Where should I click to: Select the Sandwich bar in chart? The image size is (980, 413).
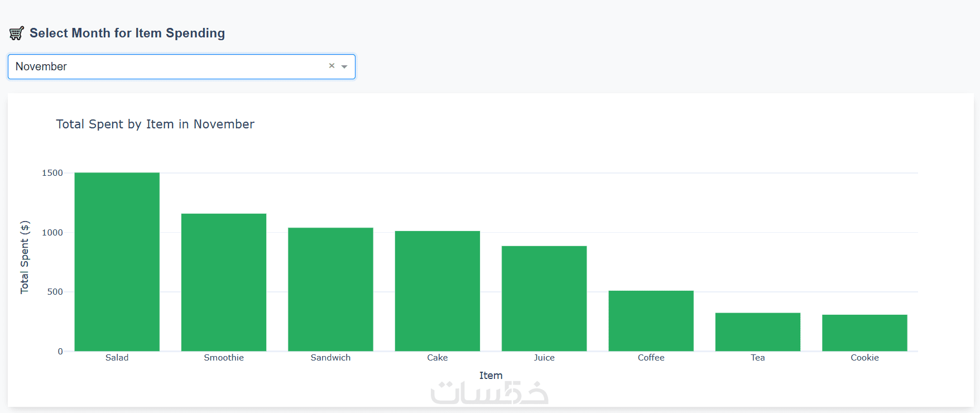coord(330,289)
